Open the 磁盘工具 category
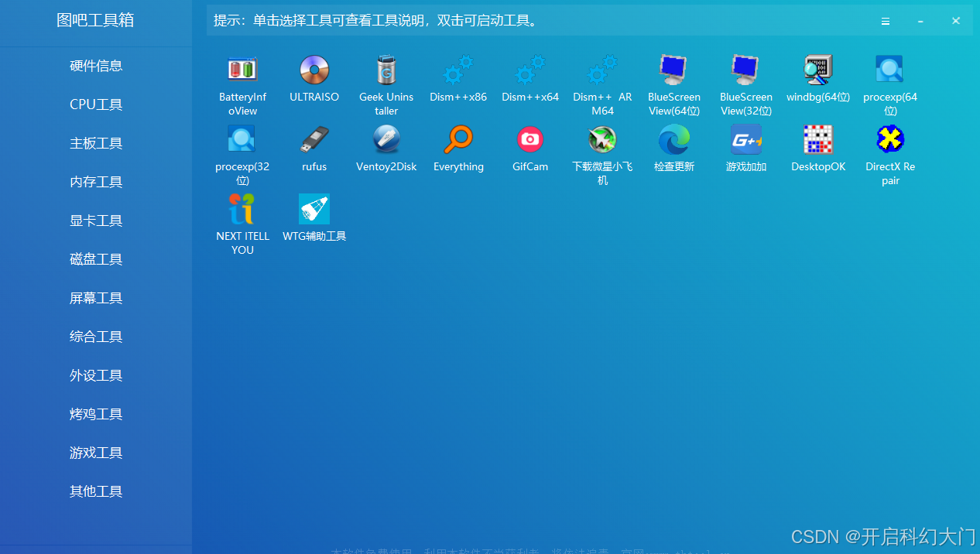Image resolution: width=980 pixels, height=554 pixels. pos(96,259)
